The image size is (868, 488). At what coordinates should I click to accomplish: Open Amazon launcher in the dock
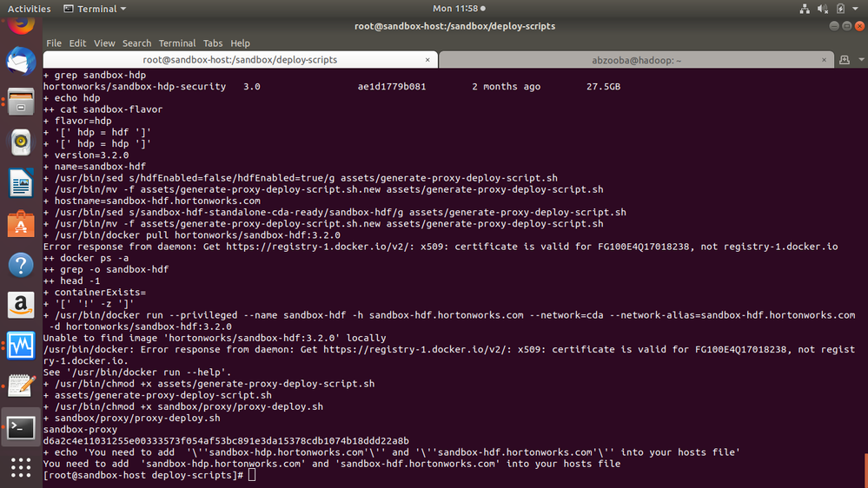point(21,306)
